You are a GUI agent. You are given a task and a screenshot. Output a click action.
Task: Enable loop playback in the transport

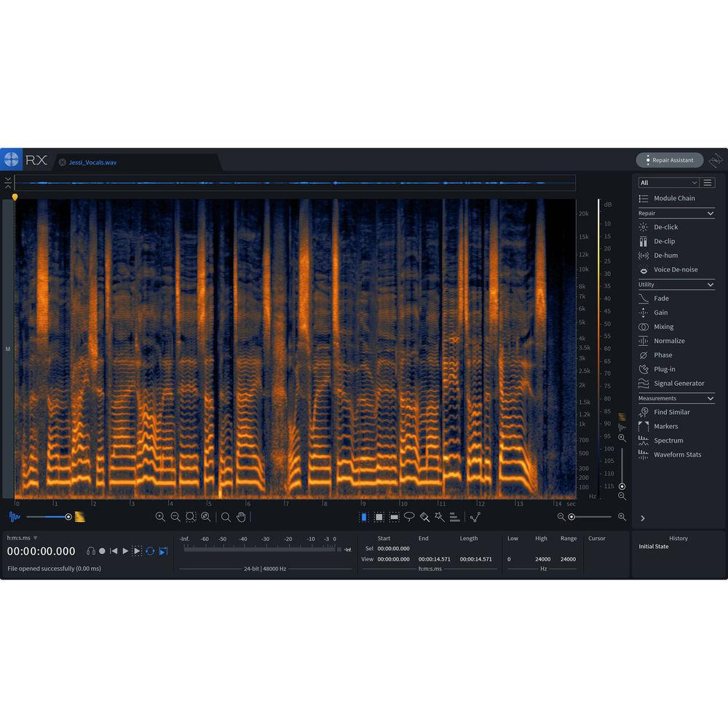[x=151, y=551]
